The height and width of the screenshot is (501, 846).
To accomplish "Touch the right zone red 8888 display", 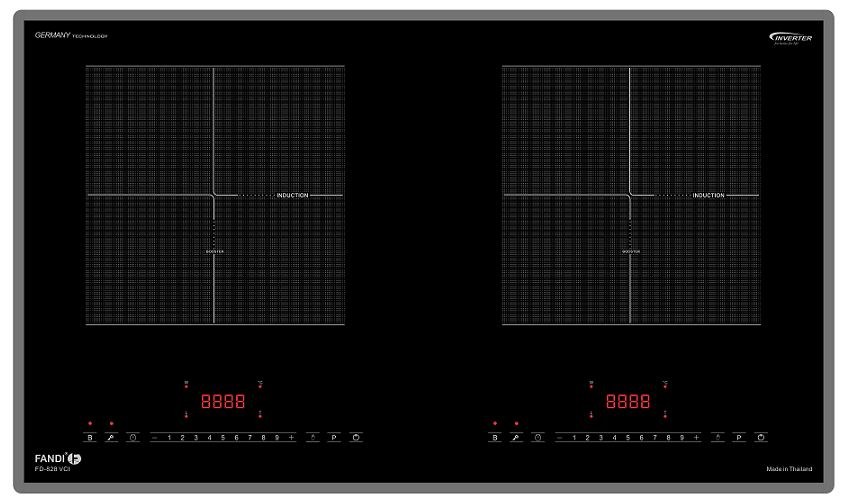I will (628, 401).
